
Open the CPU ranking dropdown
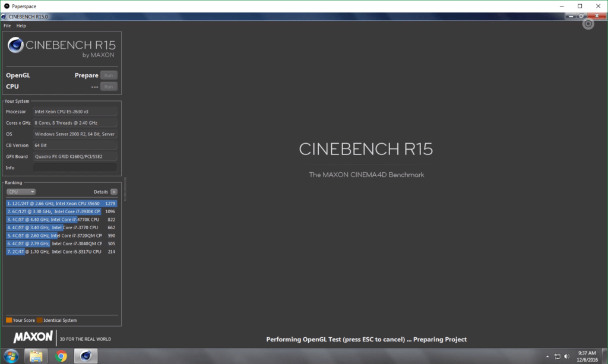(21, 192)
